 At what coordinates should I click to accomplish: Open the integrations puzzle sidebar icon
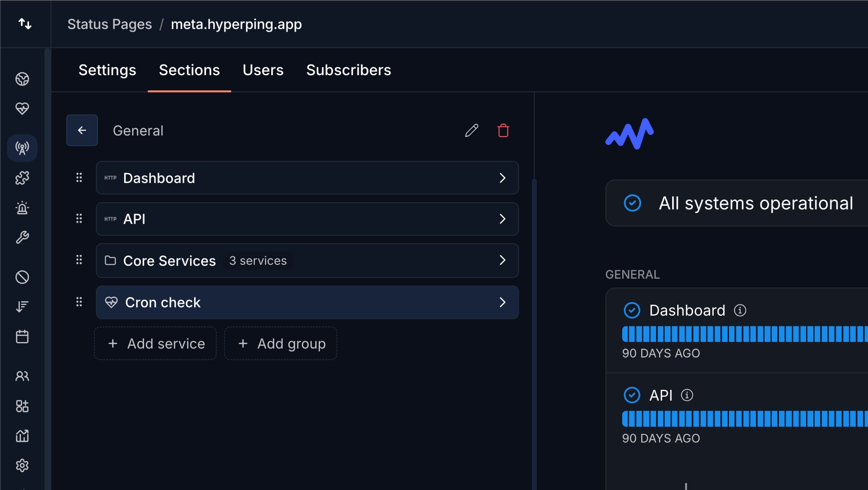(x=22, y=178)
